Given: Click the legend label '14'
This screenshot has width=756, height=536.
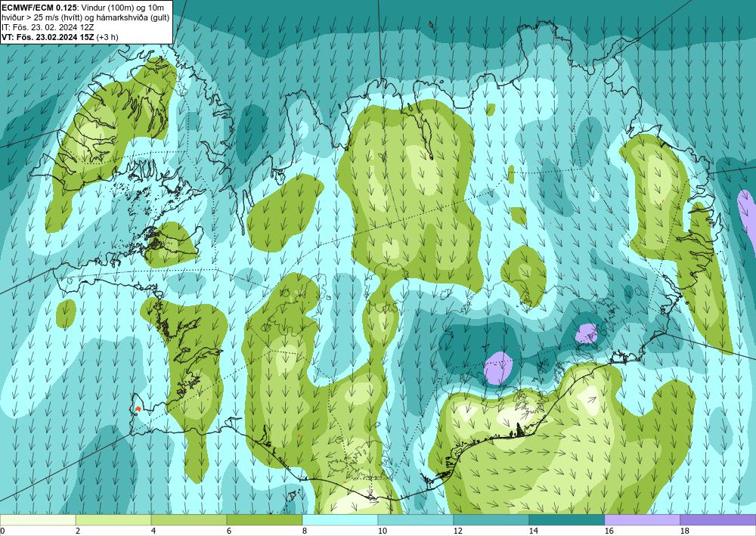Looking at the screenshot, I should [x=533, y=531].
